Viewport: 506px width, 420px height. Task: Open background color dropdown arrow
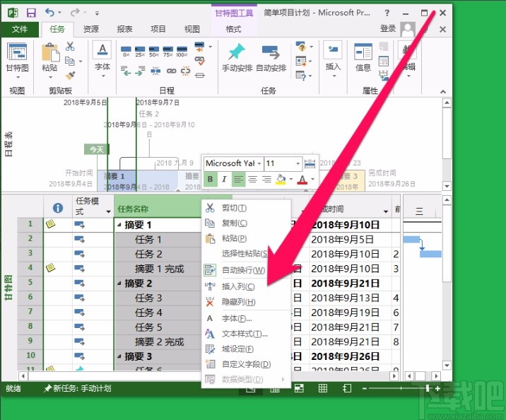click(x=291, y=179)
